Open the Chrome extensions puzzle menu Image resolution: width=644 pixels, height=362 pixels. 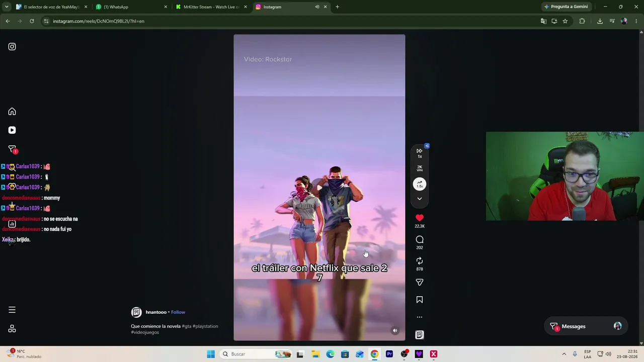[582, 21]
